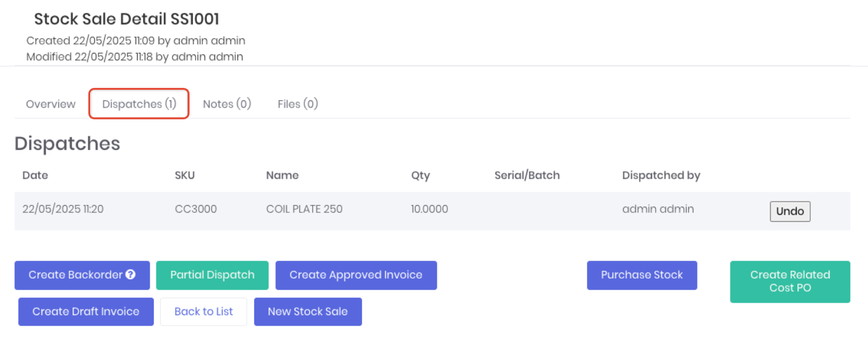Click the Purchase Stock button
Image resolution: width=868 pixels, height=342 pixels.
(642, 275)
